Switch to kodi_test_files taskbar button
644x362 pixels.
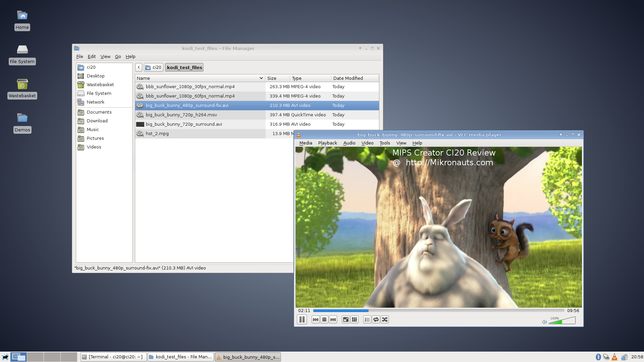(180, 357)
